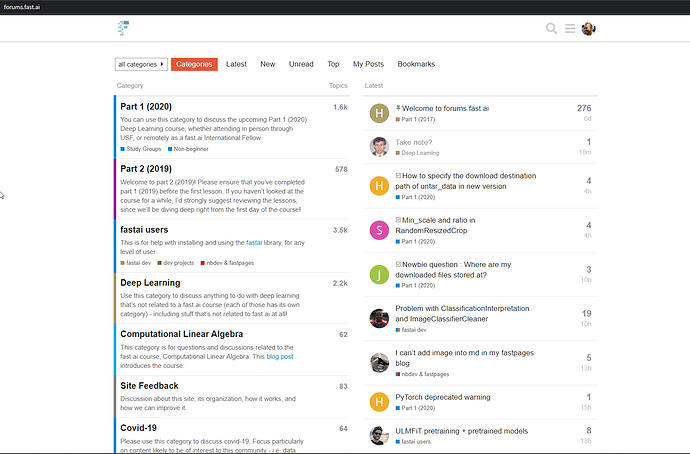The height and width of the screenshot is (454, 690).
Task: Open ULMFiT pretraining topic
Action: 462,431
